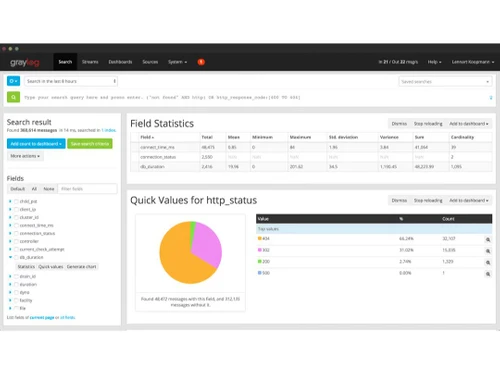Collapse the db_duration field arrow

[x=10, y=257]
